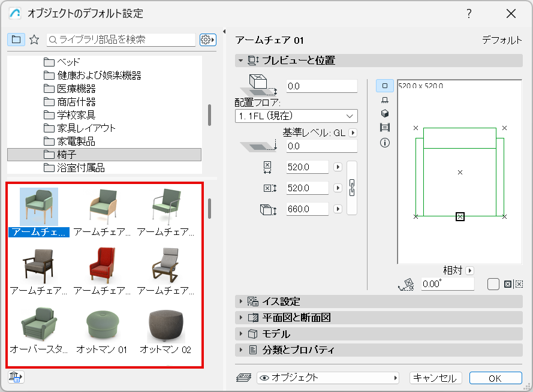Select the 商店什器 folder
The height and width of the screenshot is (392, 533).
[70, 102]
